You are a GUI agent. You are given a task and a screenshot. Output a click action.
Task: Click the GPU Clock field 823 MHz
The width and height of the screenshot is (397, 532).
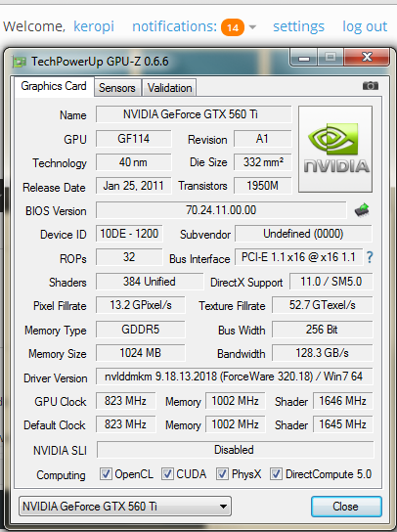(125, 401)
